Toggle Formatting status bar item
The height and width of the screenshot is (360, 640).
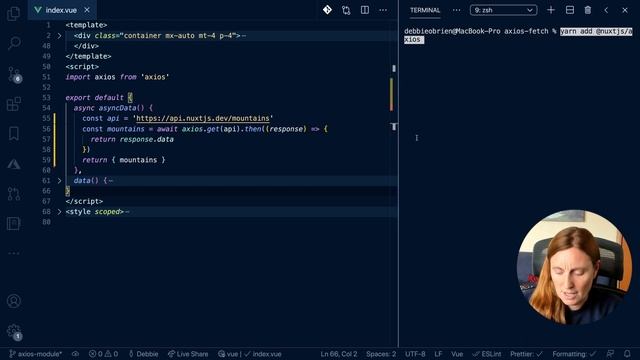point(574,354)
